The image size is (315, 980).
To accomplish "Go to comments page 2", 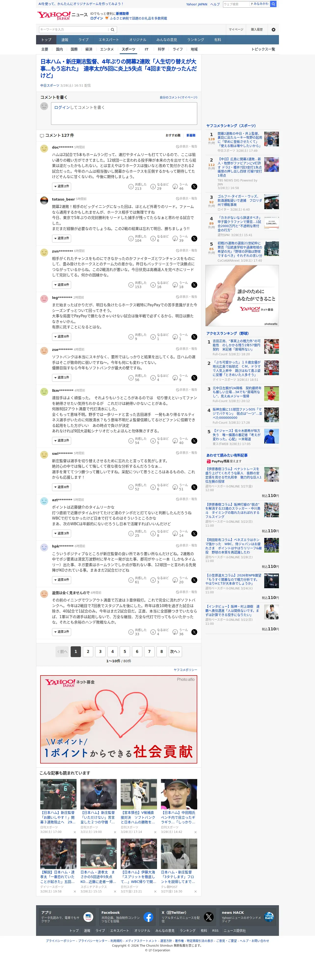I will (x=88, y=651).
